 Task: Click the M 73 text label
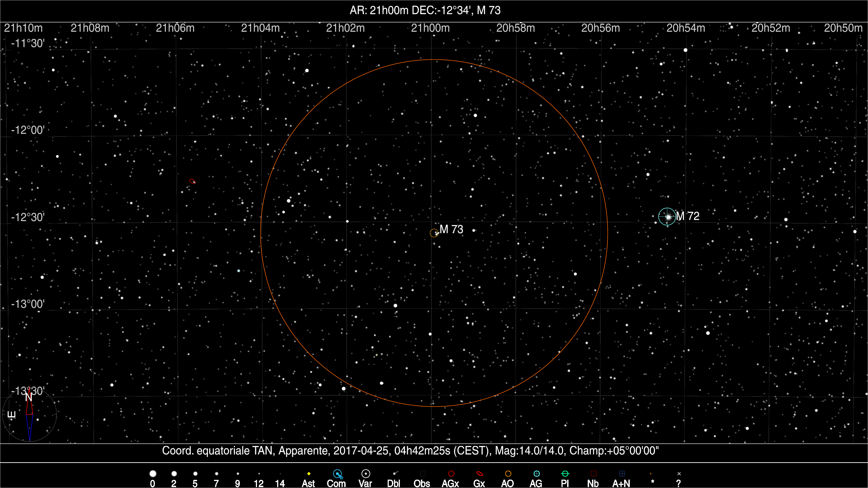(452, 229)
